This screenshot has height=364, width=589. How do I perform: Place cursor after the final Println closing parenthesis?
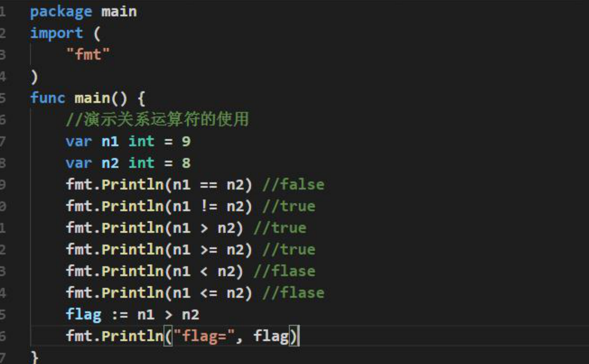click(299, 336)
